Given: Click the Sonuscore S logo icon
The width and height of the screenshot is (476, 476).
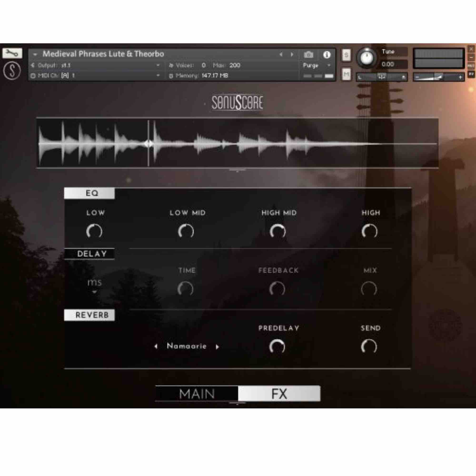Looking at the screenshot, I should click(x=12, y=71).
